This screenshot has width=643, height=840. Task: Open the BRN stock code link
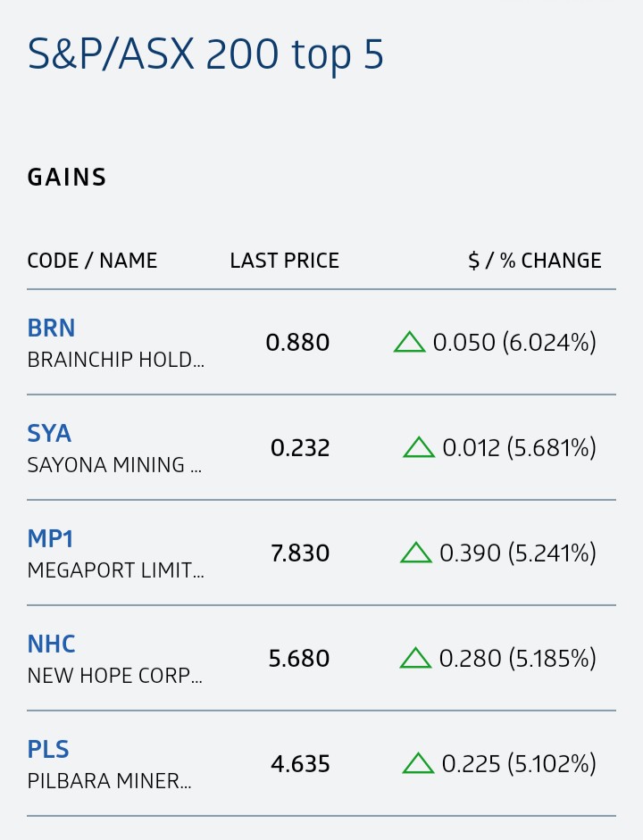pyautogui.click(x=51, y=328)
